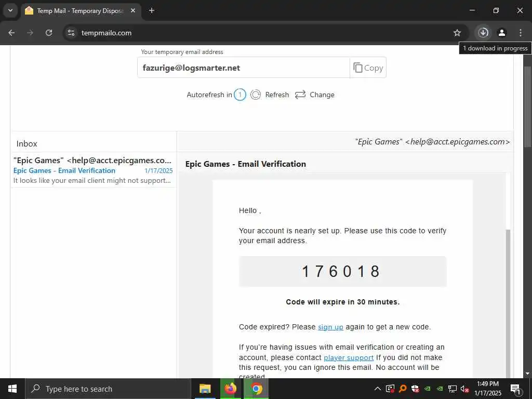
Task: Select the fazurige@logsmarter.net address field
Action: point(244,68)
